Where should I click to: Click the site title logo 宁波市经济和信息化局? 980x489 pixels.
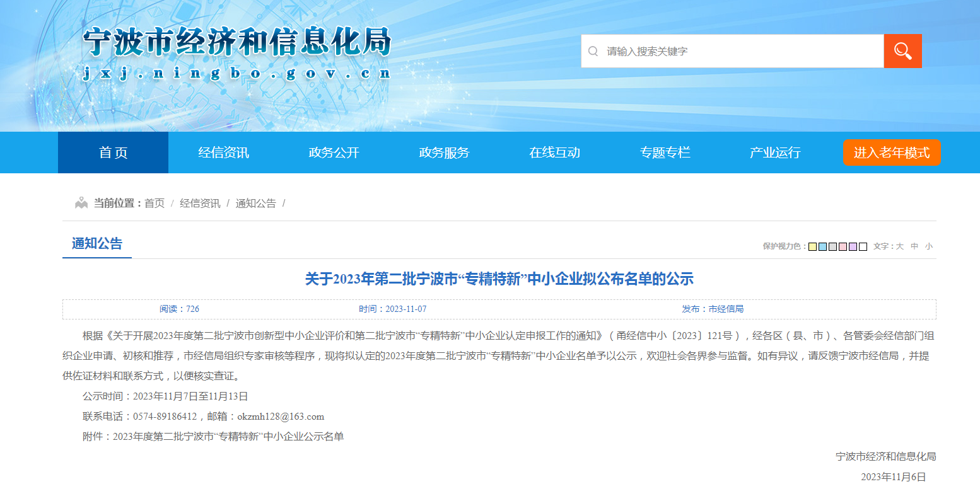click(237, 43)
